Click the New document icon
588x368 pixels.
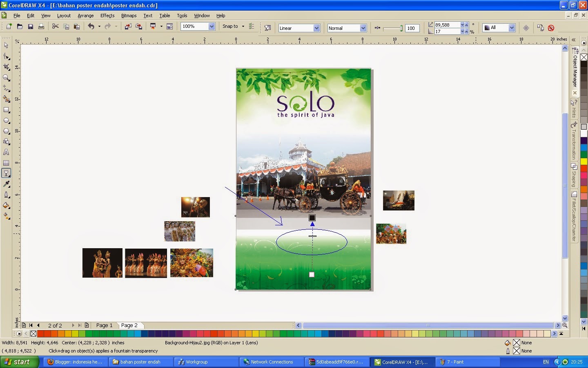pos(9,27)
